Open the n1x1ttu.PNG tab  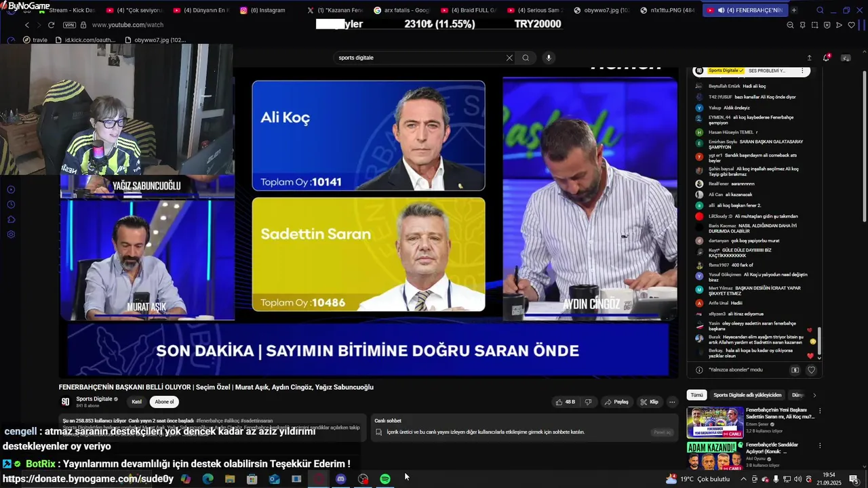pyautogui.click(x=667, y=10)
